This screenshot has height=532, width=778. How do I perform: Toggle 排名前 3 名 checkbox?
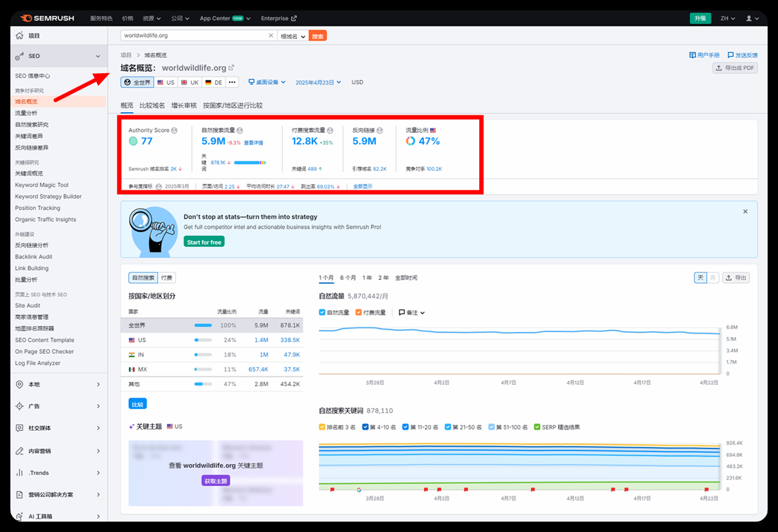(322, 427)
